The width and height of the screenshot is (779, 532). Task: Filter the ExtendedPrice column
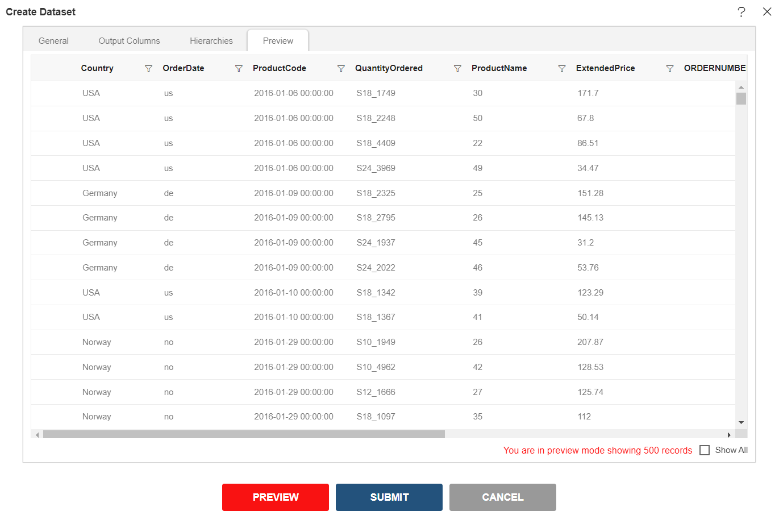[670, 68]
